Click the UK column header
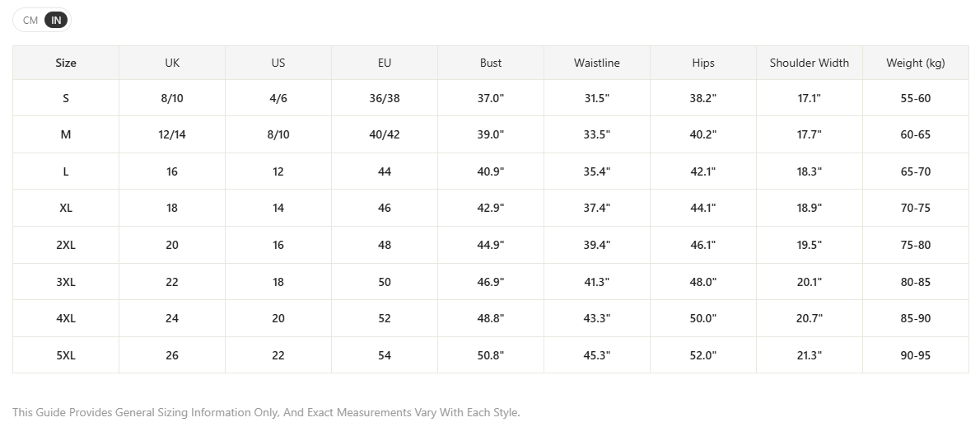The height and width of the screenshot is (427, 980). pyautogui.click(x=172, y=63)
